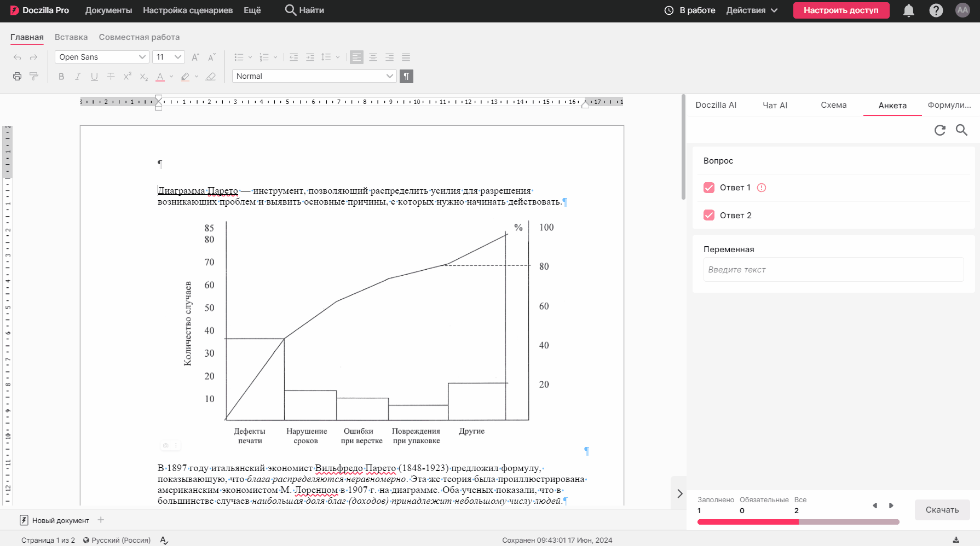Viewport: 980px width, 546px height.
Task: Apply highlight color marker
Action: point(185,77)
